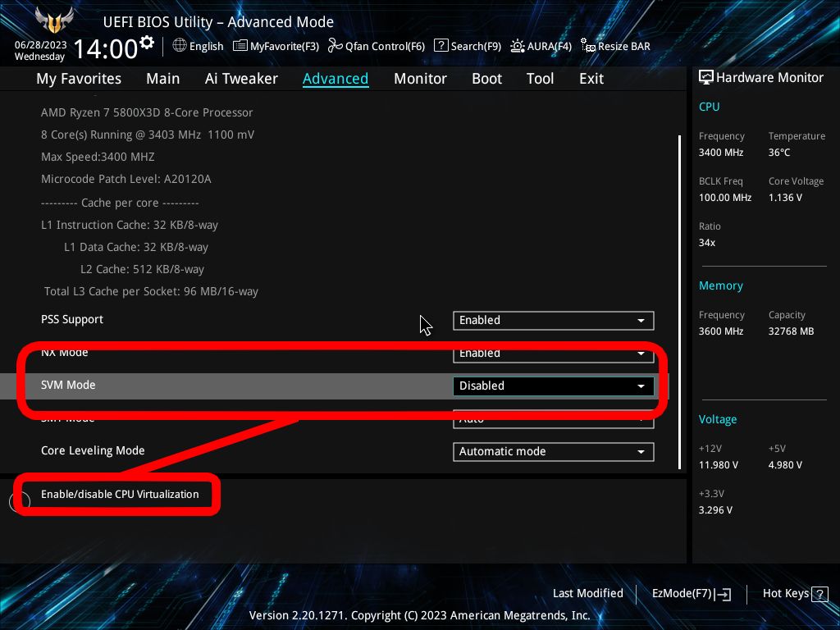Image resolution: width=840 pixels, height=630 pixels.
Task: Launch Qfan Control via fan icon
Action: point(336,46)
